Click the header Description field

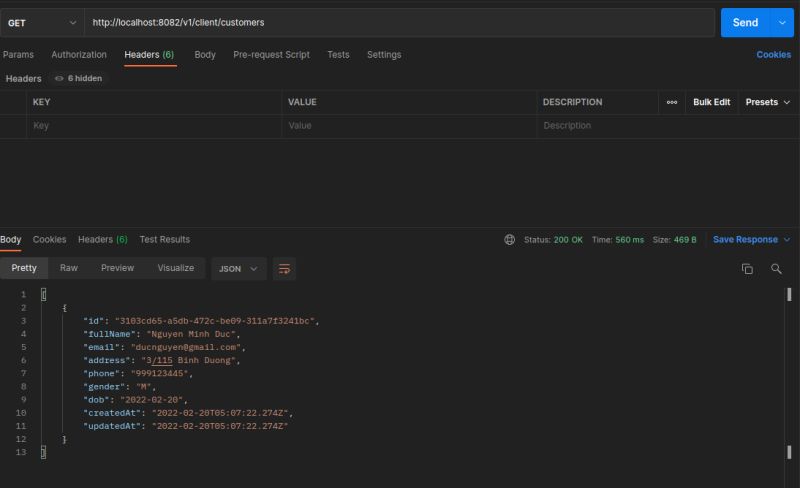point(668,126)
